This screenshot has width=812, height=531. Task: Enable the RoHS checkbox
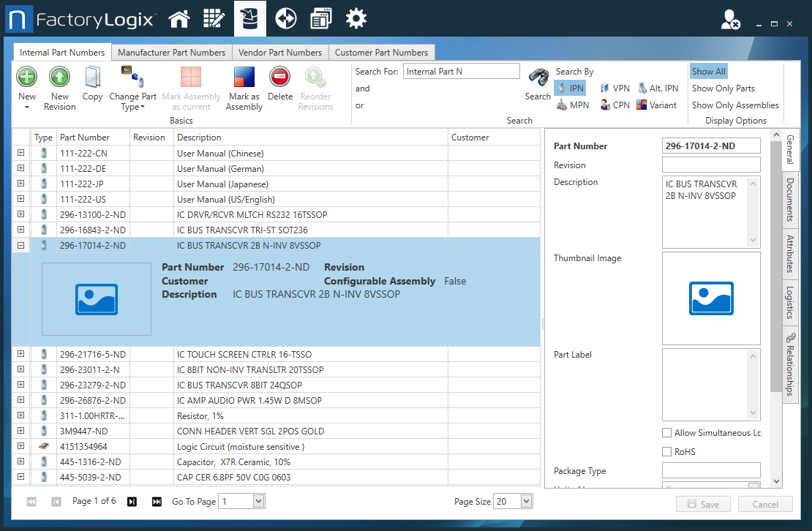coord(666,452)
